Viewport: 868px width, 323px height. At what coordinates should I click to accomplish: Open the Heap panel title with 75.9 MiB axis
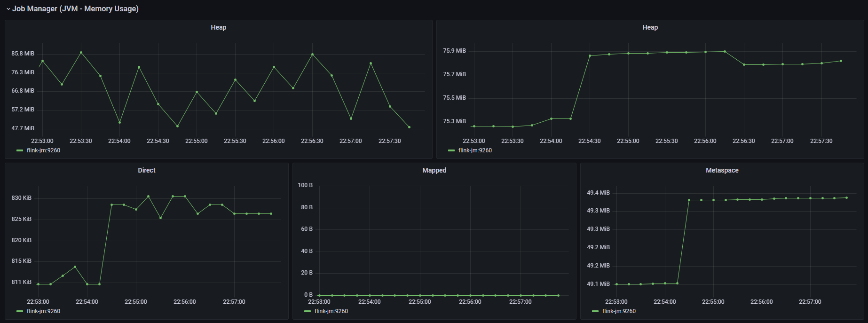click(650, 27)
